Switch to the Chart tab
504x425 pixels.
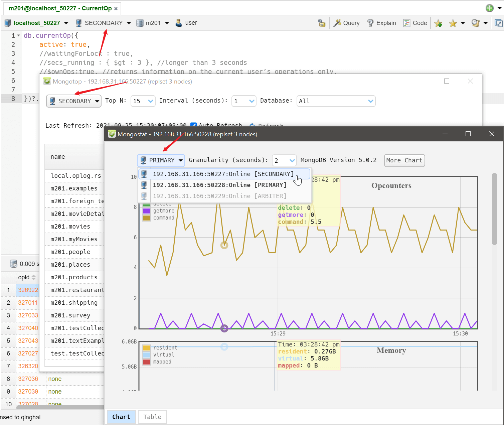121,417
